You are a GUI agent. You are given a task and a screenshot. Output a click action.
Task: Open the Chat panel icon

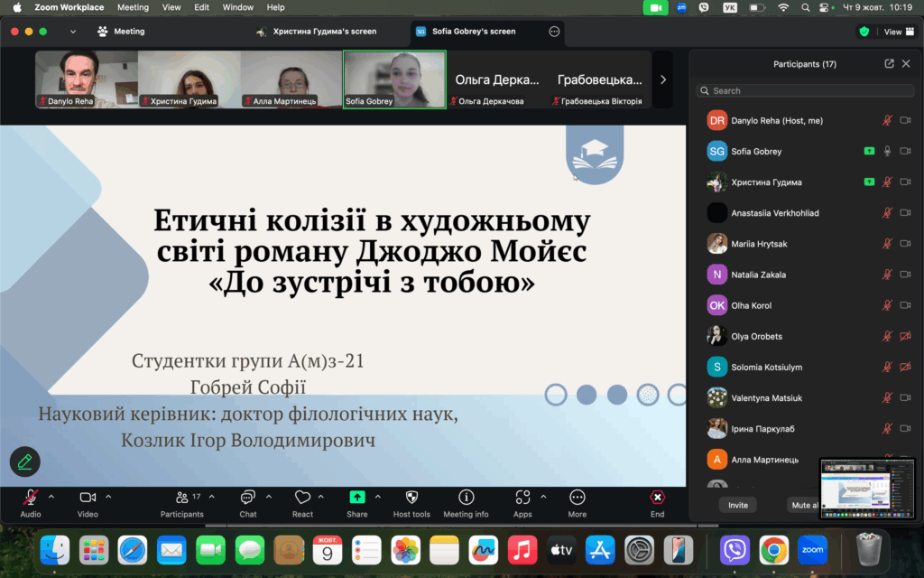pyautogui.click(x=247, y=498)
